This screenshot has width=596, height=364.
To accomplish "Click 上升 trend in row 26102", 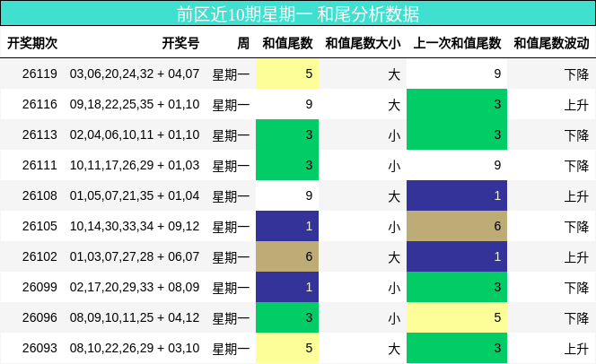I will tap(576, 257).
